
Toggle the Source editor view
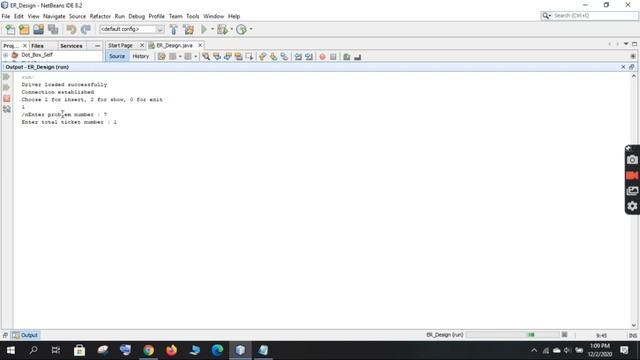[117, 56]
